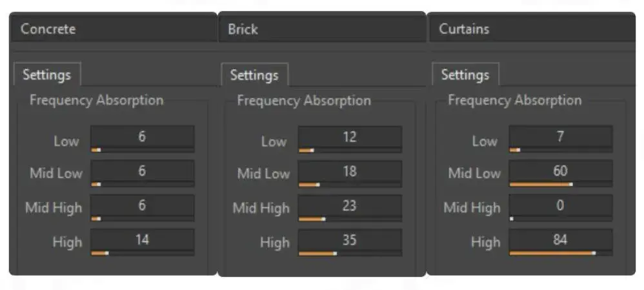Screen dimensions: 644x290
Task: Click the Brick Low slider bar
Action: click(x=350, y=150)
